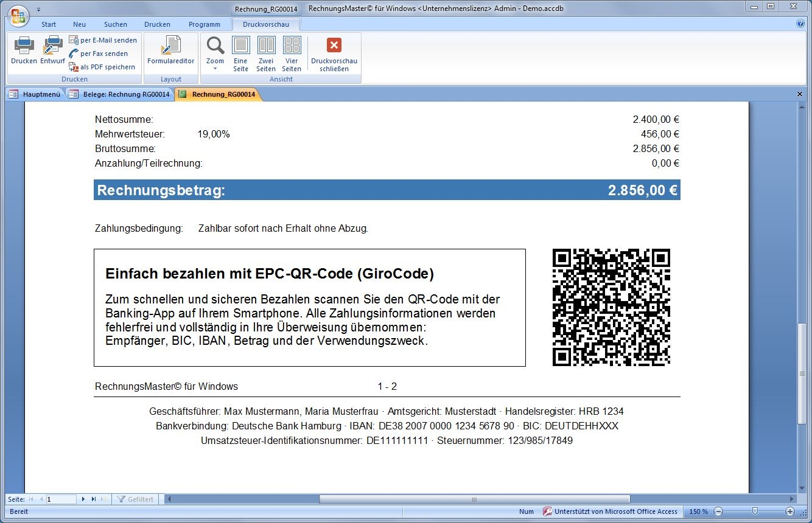Jump to the last page arrow
This screenshot has width=812, height=523.
pyautogui.click(x=94, y=499)
